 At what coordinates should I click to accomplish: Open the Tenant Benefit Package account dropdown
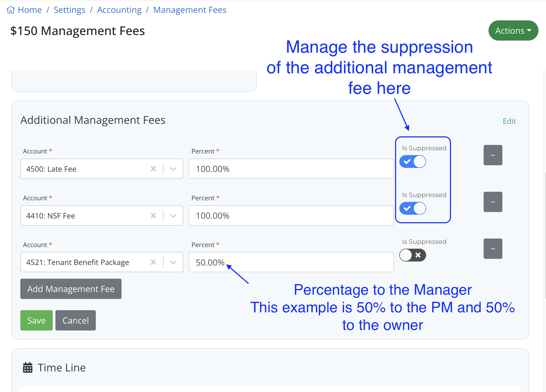[x=173, y=262]
